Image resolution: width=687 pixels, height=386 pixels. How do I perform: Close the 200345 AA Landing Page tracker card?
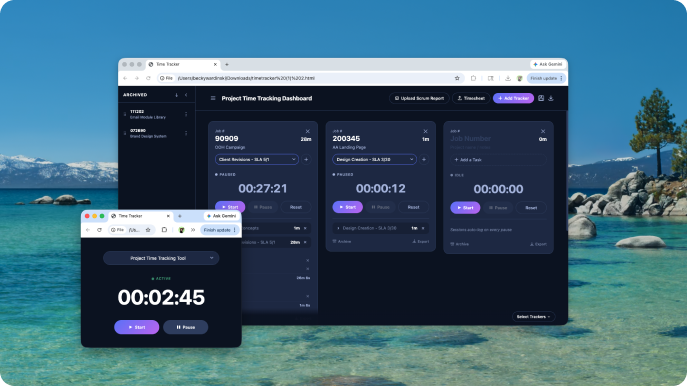click(x=425, y=131)
